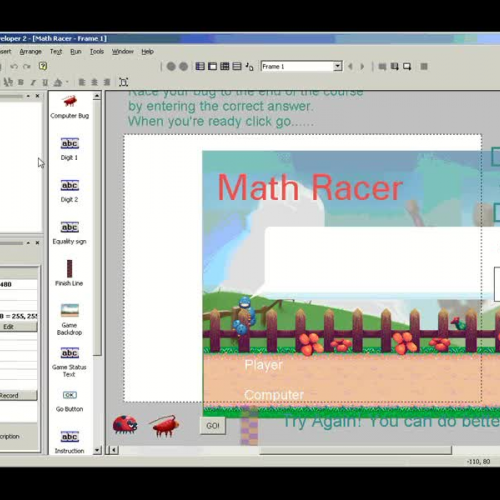Click the second grey circle toolbar button

pos(183,66)
